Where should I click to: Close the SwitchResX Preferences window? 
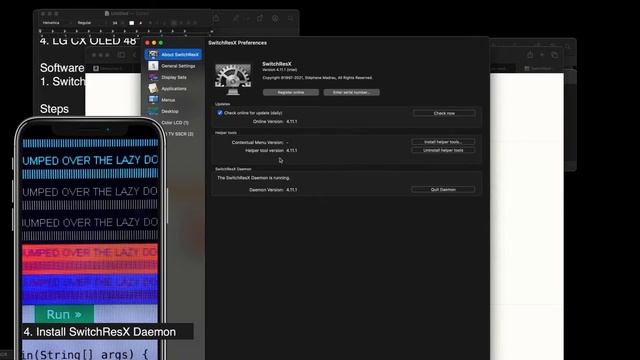click(147, 42)
